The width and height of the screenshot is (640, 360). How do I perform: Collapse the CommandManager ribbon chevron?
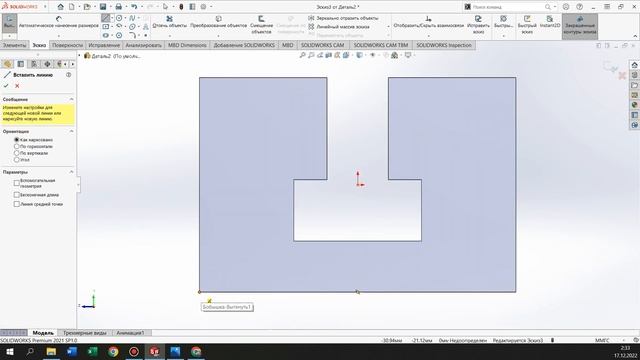point(635,36)
